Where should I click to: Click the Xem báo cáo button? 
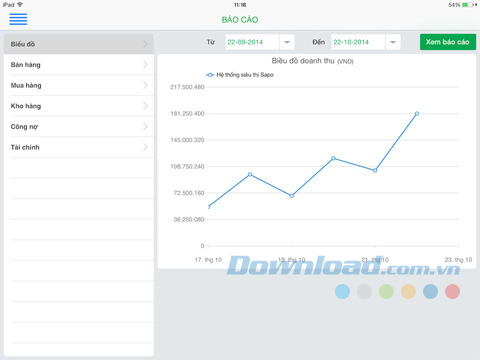(x=448, y=42)
